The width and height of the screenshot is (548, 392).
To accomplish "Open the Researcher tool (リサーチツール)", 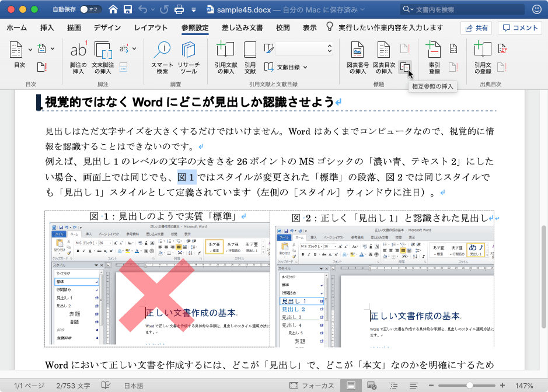I will click(189, 58).
